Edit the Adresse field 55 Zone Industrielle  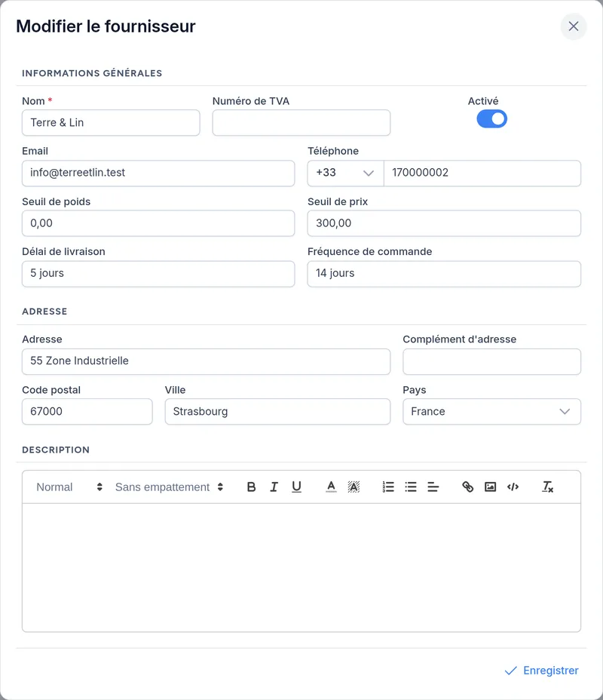206,361
